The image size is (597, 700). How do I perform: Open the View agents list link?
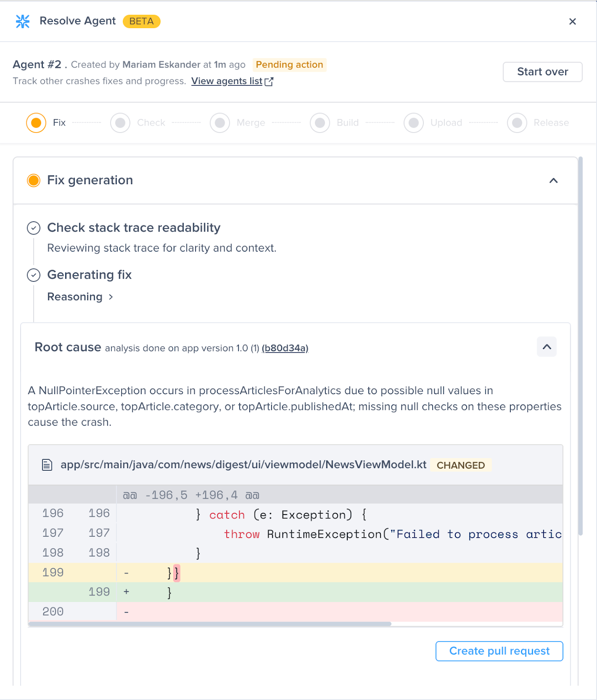pyautogui.click(x=227, y=81)
